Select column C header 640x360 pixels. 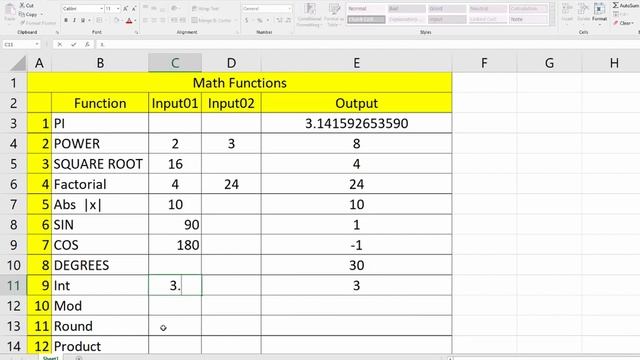pyautogui.click(x=175, y=63)
